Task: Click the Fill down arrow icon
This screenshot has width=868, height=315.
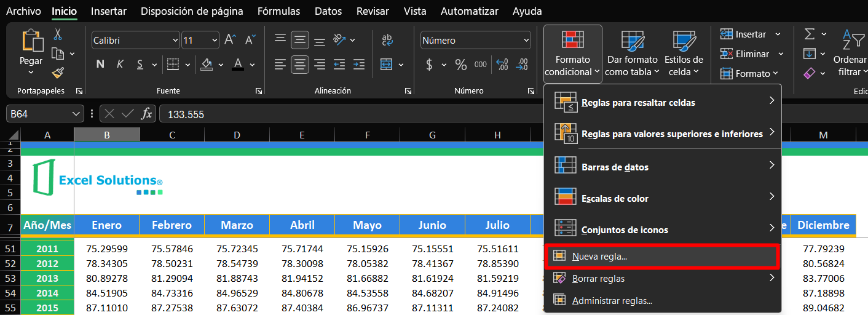Action: (810, 54)
